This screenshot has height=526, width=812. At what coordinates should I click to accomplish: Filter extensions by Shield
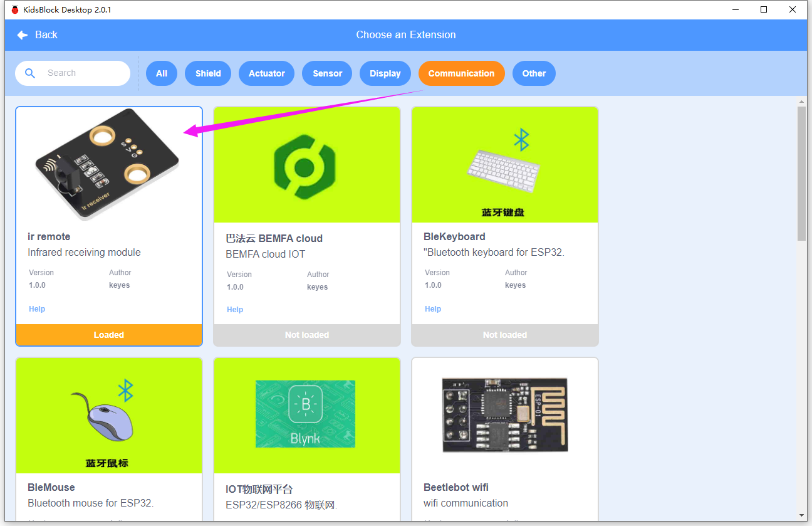[208, 73]
